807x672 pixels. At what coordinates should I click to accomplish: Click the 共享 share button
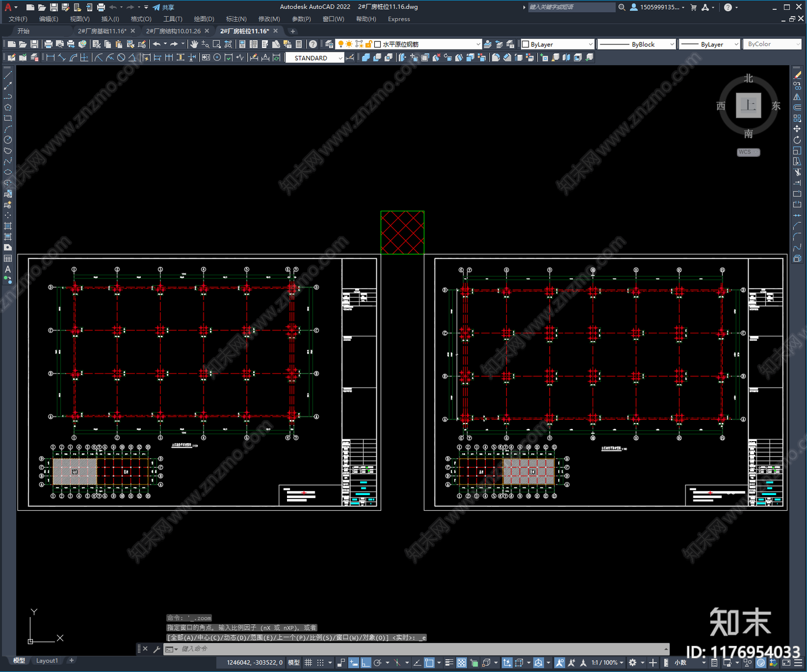point(163,7)
